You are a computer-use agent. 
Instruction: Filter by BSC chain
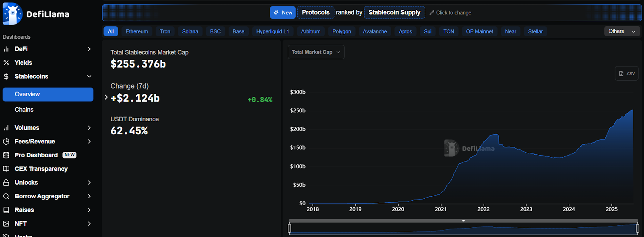pyautogui.click(x=215, y=31)
